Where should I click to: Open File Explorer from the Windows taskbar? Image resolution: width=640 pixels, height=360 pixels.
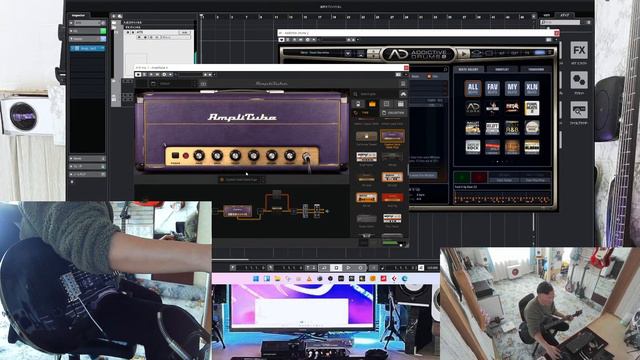pyautogui.click(x=278, y=279)
